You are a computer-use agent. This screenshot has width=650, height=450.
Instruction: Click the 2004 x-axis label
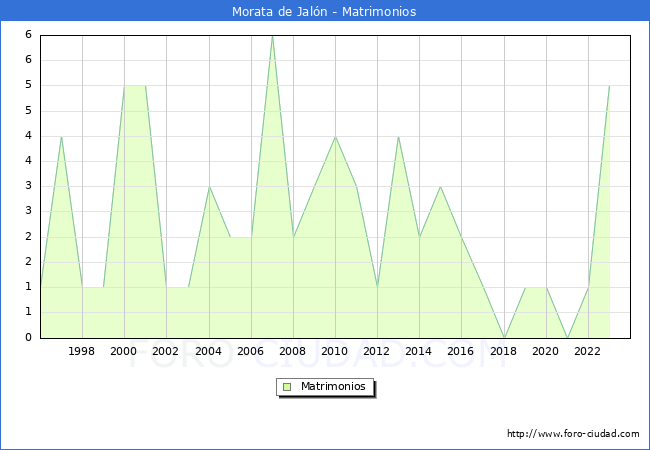coord(208,351)
